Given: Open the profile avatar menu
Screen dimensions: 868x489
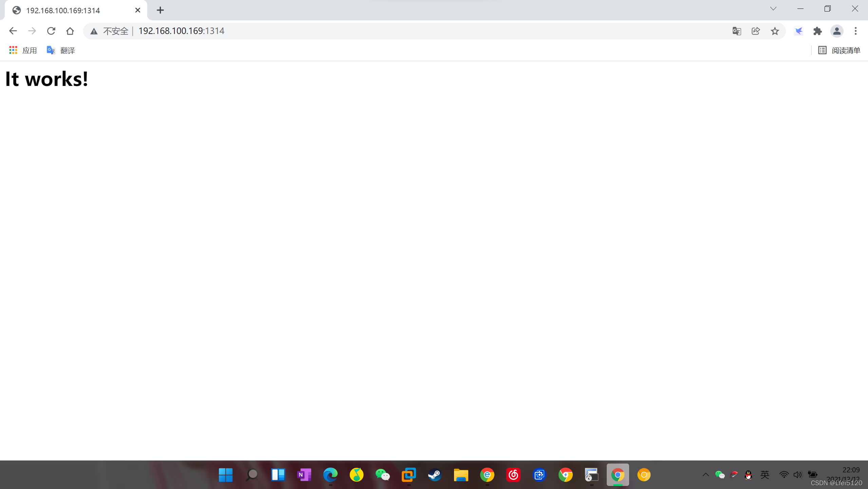Looking at the screenshot, I should [836, 31].
